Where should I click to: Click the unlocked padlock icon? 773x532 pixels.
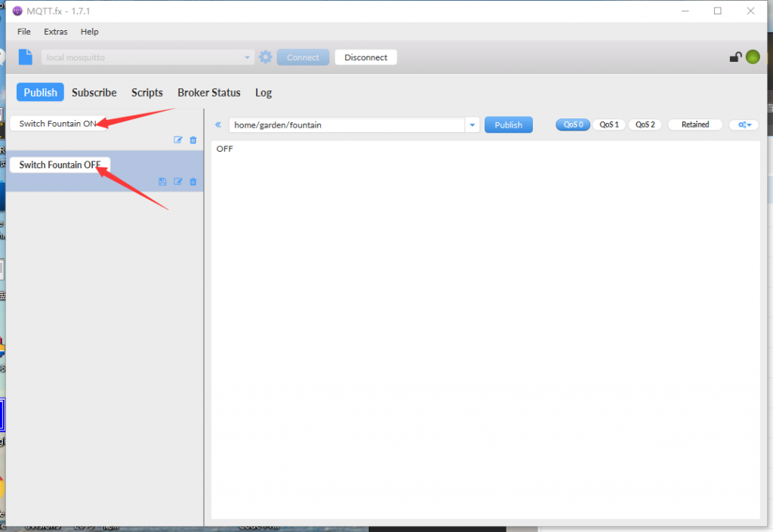[735, 57]
